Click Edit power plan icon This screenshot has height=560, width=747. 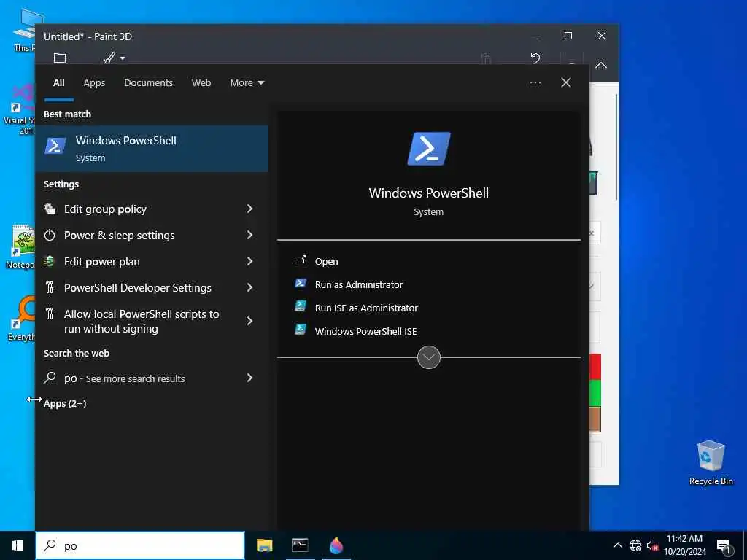(50, 262)
